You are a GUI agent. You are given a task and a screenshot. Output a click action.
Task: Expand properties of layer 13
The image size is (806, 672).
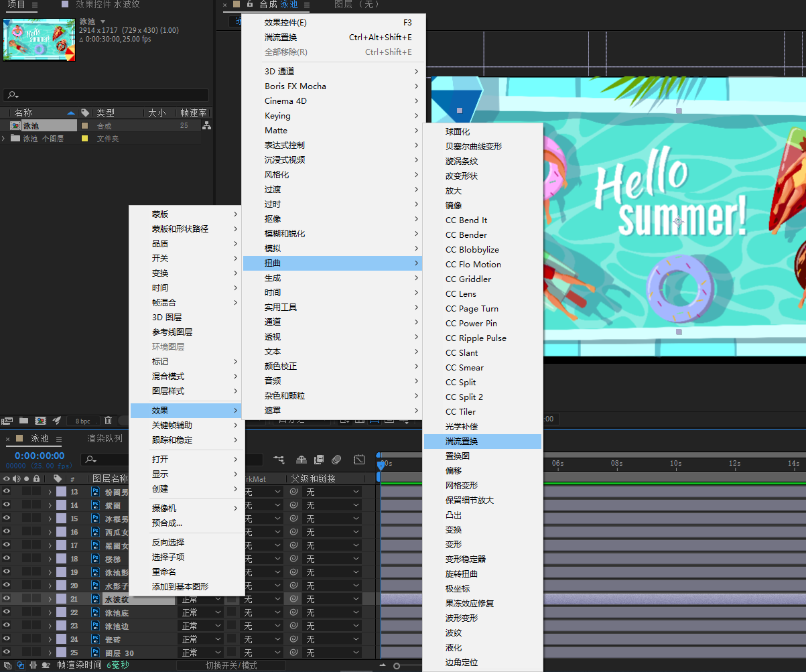click(x=50, y=492)
